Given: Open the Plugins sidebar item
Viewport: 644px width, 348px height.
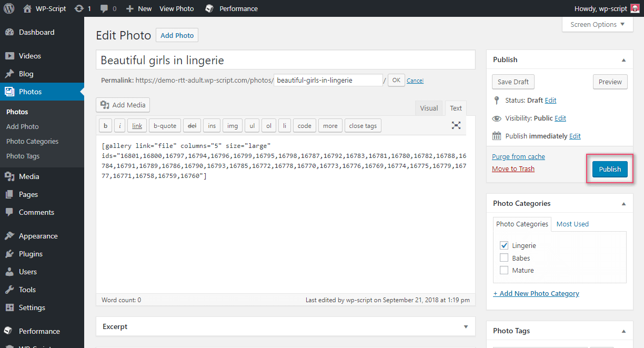Looking at the screenshot, I should [31, 254].
